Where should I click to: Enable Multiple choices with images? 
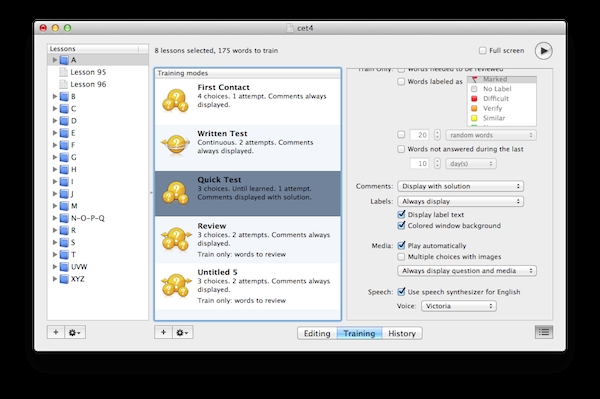click(401, 257)
